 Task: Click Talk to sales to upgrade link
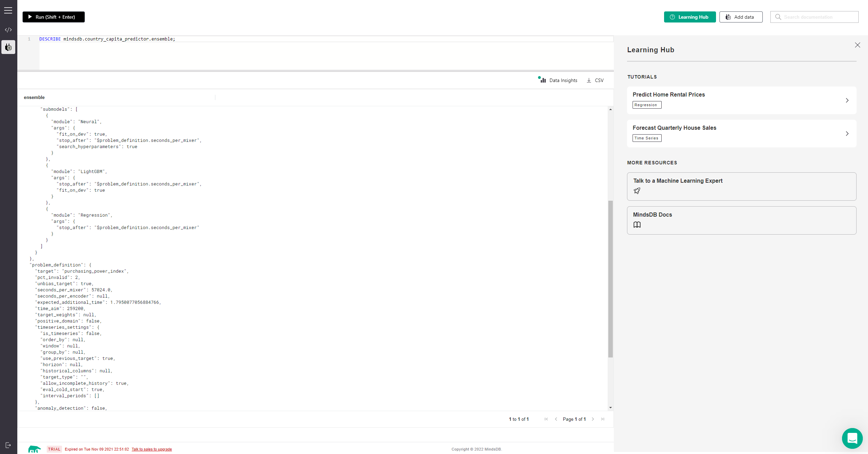pyautogui.click(x=152, y=449)
